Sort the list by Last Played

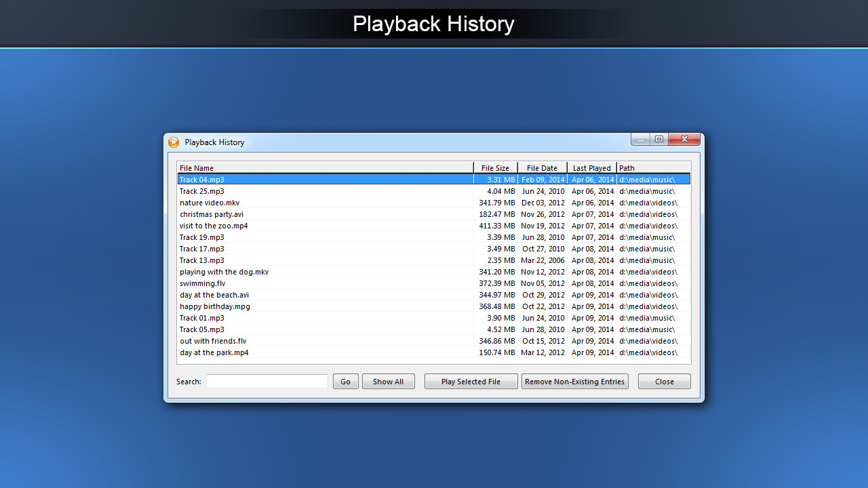pos(591,167)
